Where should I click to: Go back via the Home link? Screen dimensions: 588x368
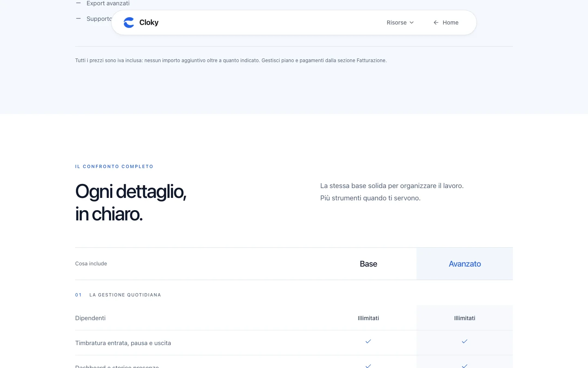446,22
